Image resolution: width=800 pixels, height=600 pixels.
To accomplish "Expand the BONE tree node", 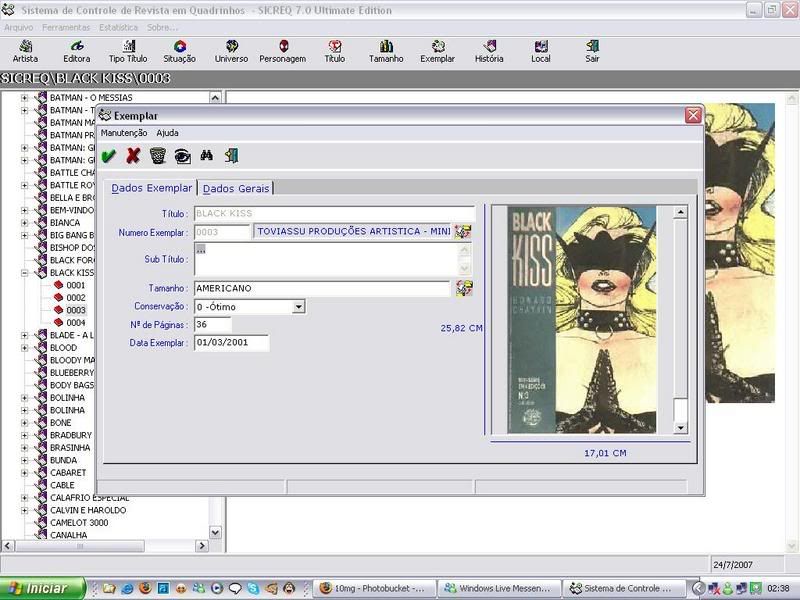I will tap(24, 423).
